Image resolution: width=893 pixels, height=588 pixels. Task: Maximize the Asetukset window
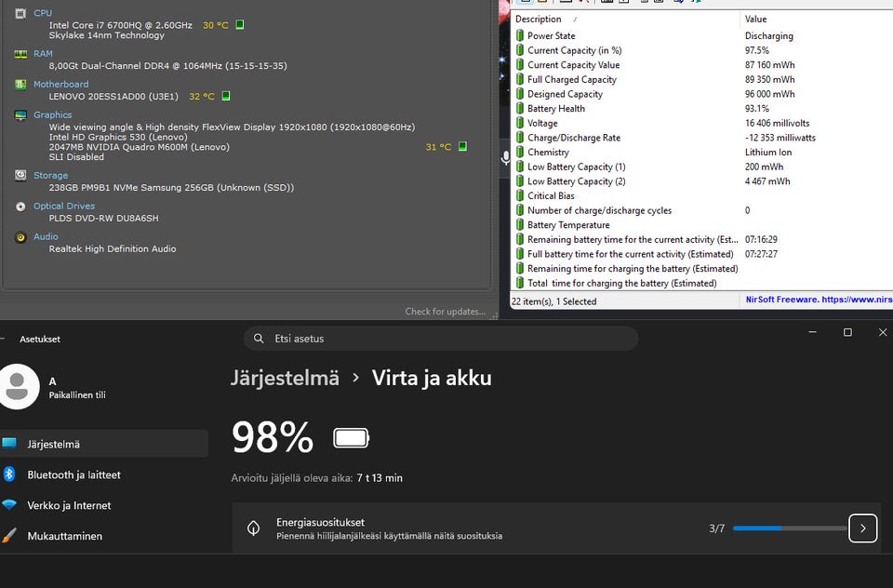(x=847, y=332)
